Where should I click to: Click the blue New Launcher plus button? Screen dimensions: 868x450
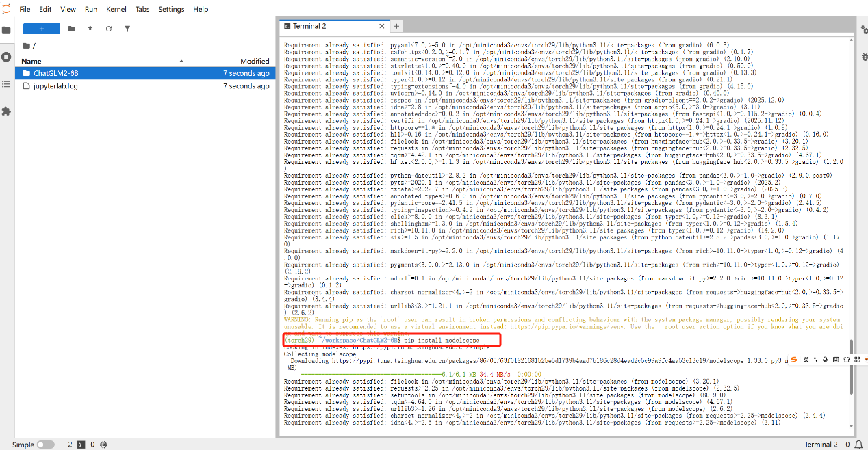coord(42,29)
